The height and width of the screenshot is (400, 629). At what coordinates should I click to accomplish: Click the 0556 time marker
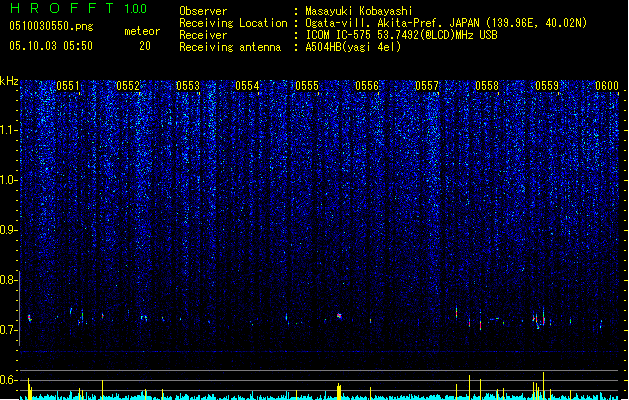point(367,86)
